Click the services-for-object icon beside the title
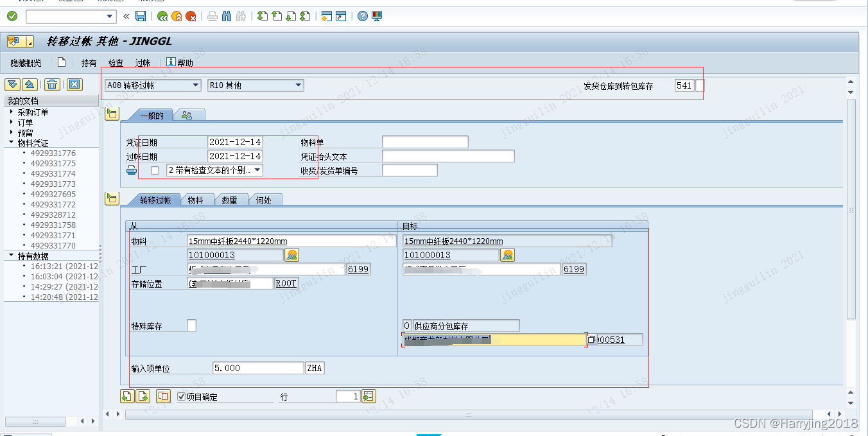868x436 pixels. coord(21,42)
